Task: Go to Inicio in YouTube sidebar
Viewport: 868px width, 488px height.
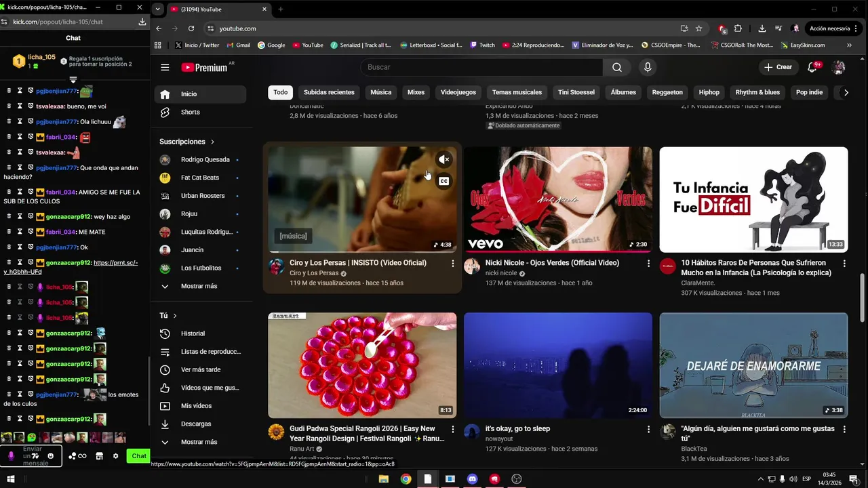Action: (200, 94)
